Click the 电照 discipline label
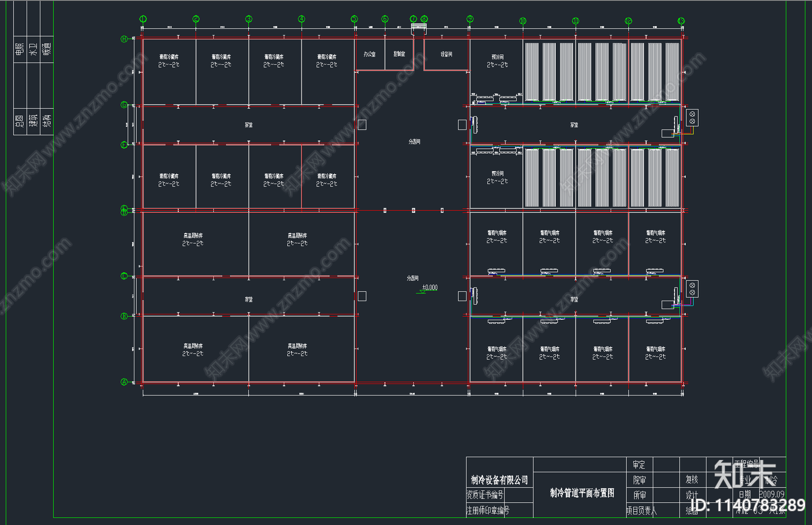The height and width of the screenshot is (525, 812). click(x=19, y=49)
